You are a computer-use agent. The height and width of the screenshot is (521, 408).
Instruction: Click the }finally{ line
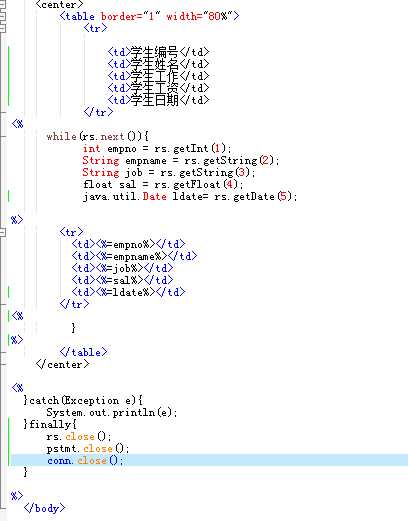(50, 424)
